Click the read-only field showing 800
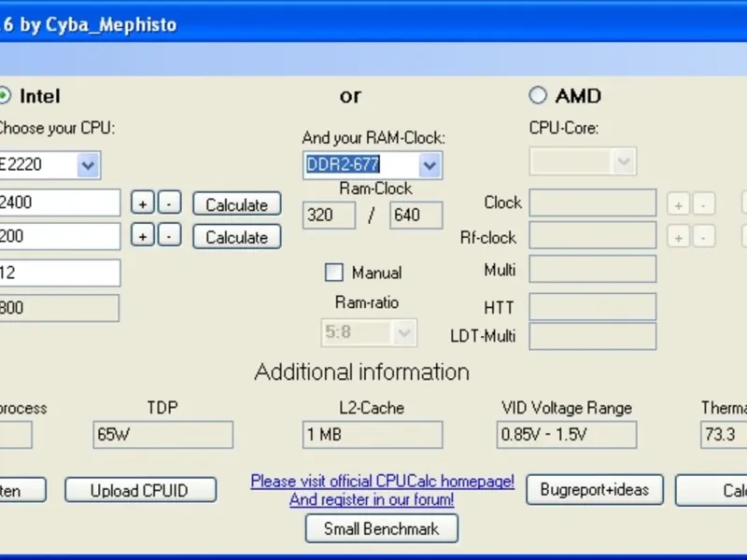 [60, 308]
